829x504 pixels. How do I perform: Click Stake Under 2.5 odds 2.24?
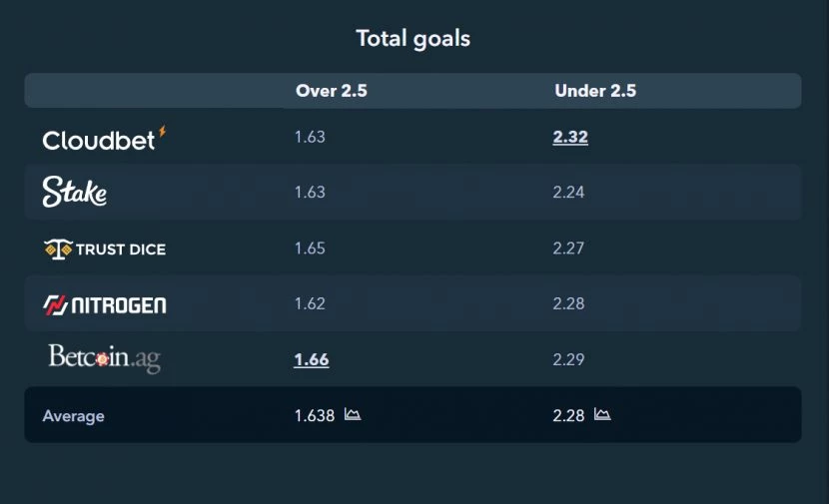tap(569, 192)
